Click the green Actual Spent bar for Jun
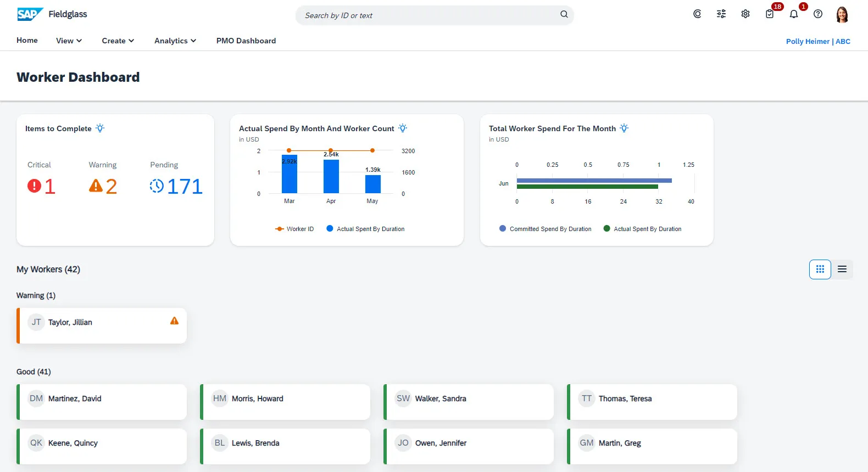Viewport: 868px width, 472px height. coord(587,187)
